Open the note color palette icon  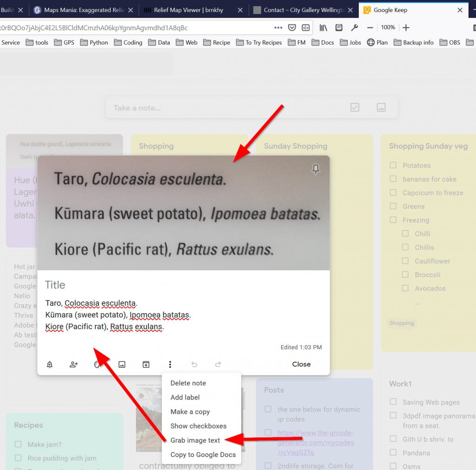(97, 365)
